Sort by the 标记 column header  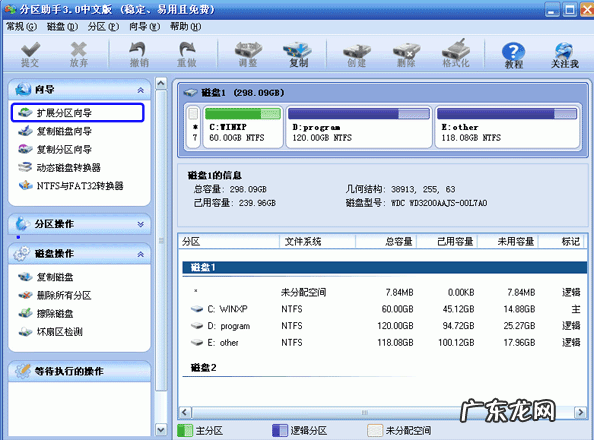click(562, 241)
